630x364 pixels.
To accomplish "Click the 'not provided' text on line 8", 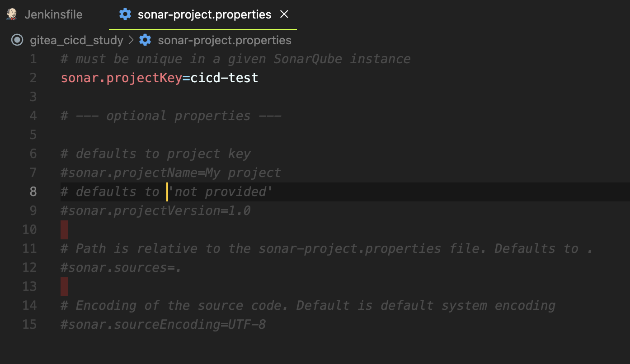I will (x=220, y=191).
